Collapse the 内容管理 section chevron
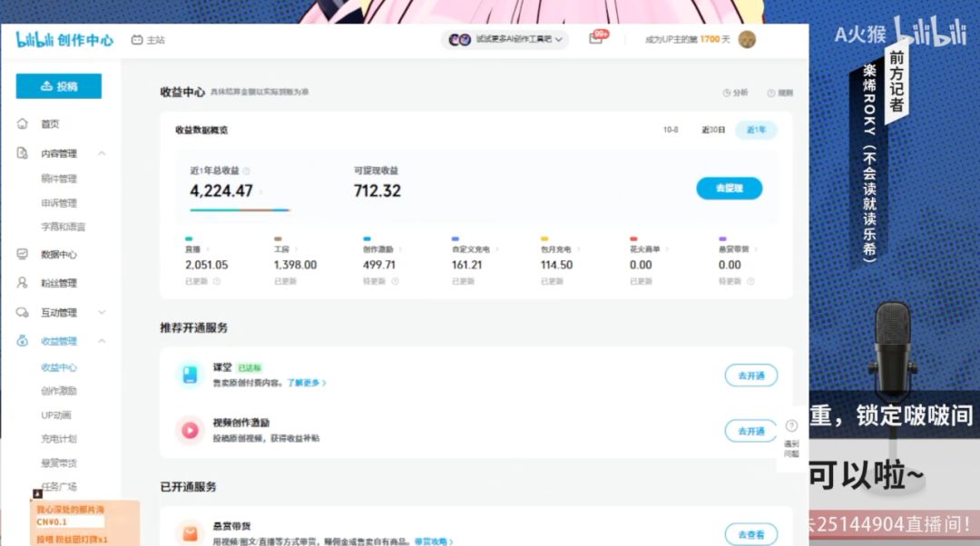The image size is (980, 546). [x=102, y=153]
